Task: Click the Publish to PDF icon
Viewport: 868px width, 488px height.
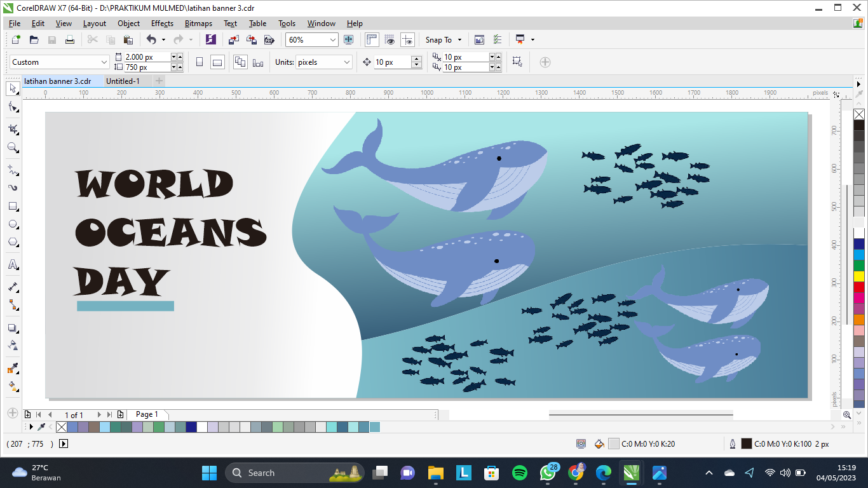Action: [x=269, y=40]
